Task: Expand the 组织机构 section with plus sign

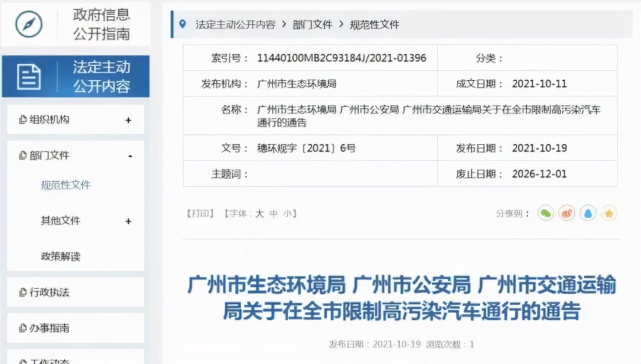Action: (x=128, y=120)
